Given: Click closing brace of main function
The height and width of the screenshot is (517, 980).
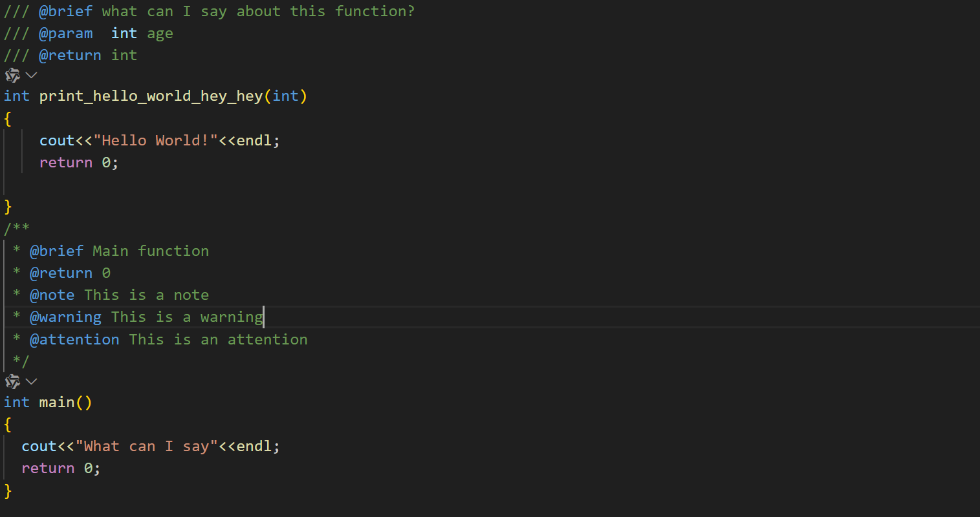Looking at the screenshot, I should point(8,491).
